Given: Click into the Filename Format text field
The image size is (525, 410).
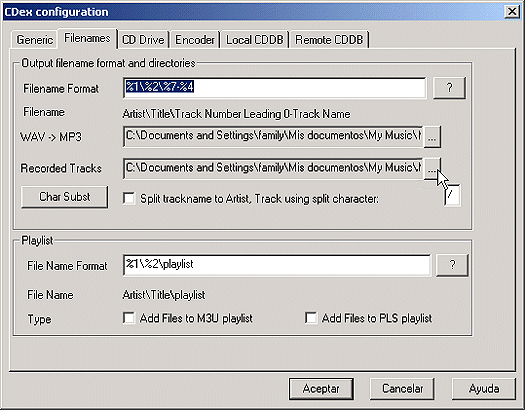Looking at the screenshot, I should (275, 88).
